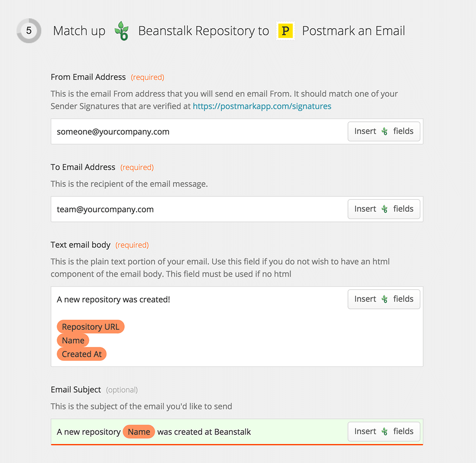Click the leaf icon in the Text body Insert fields button
Viewport: 476px width, 463px height.
tap(384, 299)
